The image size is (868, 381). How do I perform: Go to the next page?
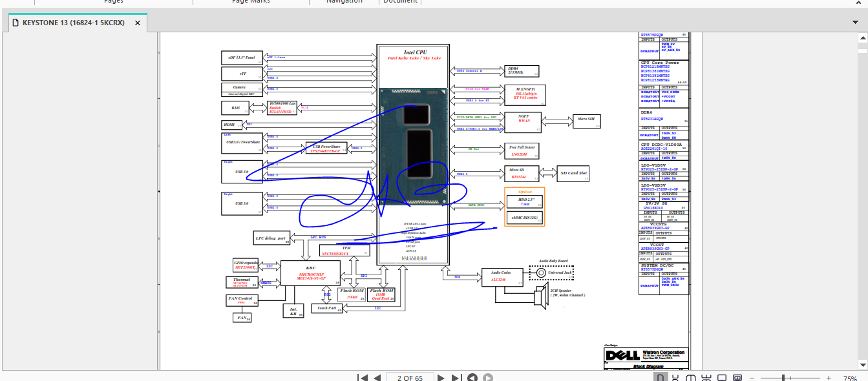click(441, 378)
